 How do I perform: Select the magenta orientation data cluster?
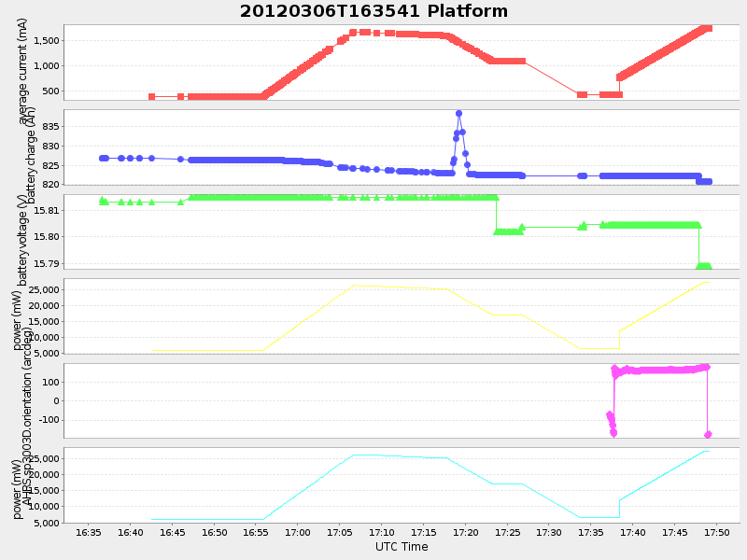click(654, 369)
